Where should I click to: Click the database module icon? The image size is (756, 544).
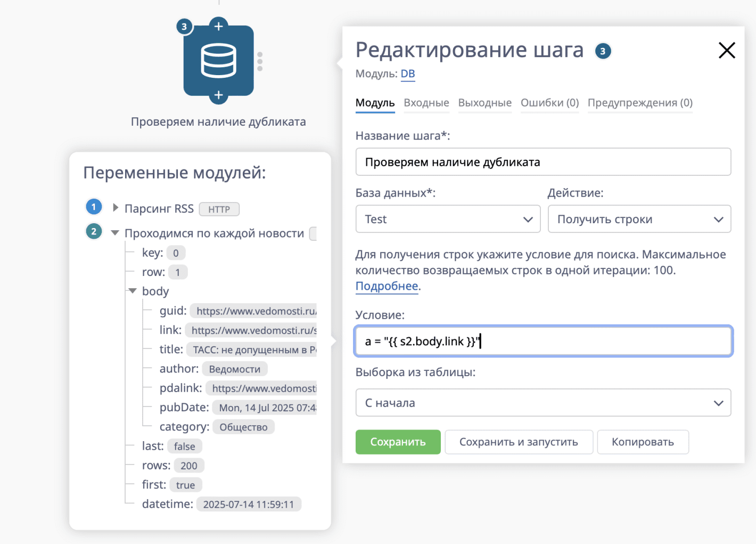[218, 60]
